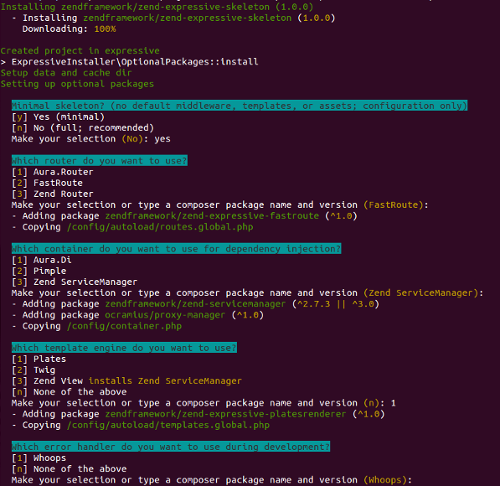Image resolution: width=500 pixels, height=486 pixels.
Task: Choose the [1] Plates template engine
Action: click(x=39, y=359)
